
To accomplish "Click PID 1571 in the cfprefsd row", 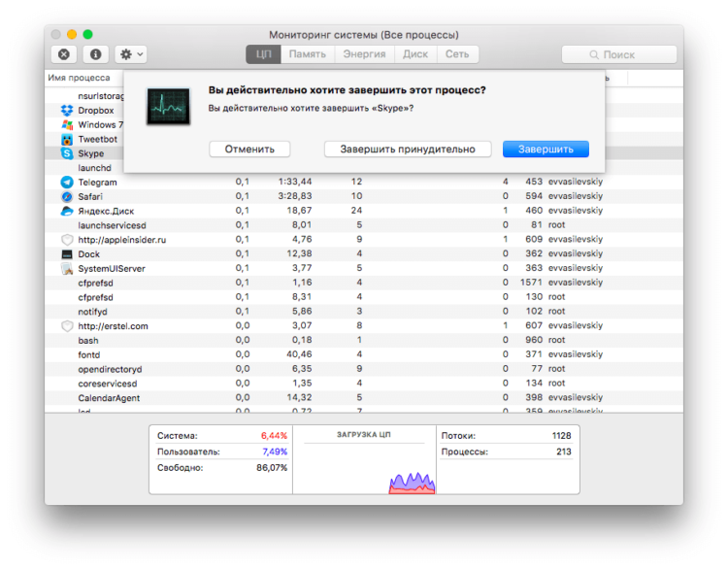I will (531, 283).
